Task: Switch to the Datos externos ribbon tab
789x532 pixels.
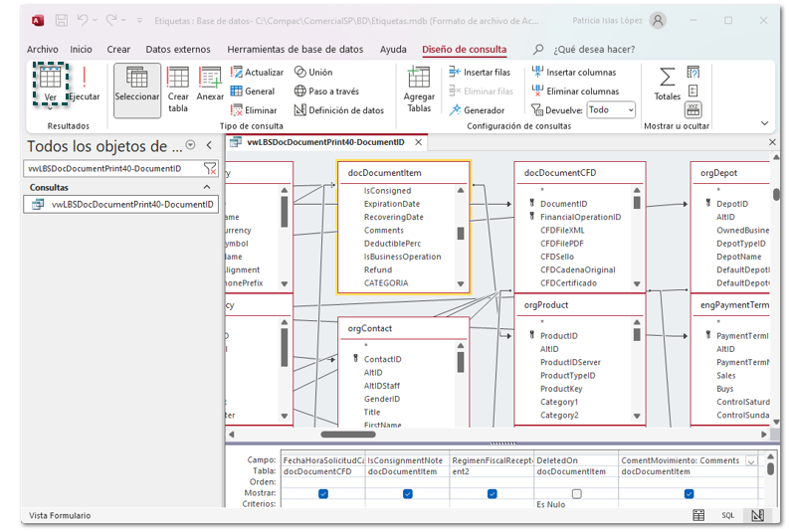Action: (178, 49)
